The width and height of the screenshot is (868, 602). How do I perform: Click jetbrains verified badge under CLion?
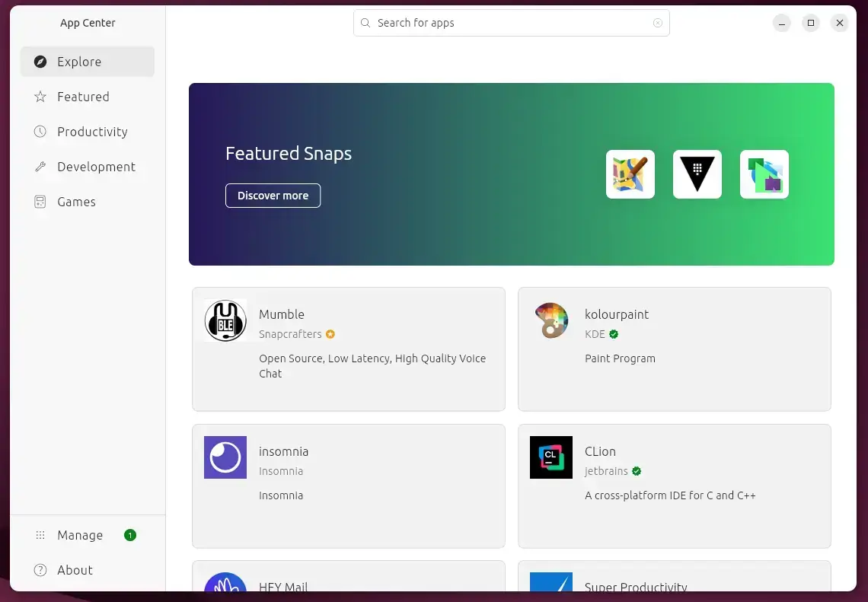tap(636, 471)
